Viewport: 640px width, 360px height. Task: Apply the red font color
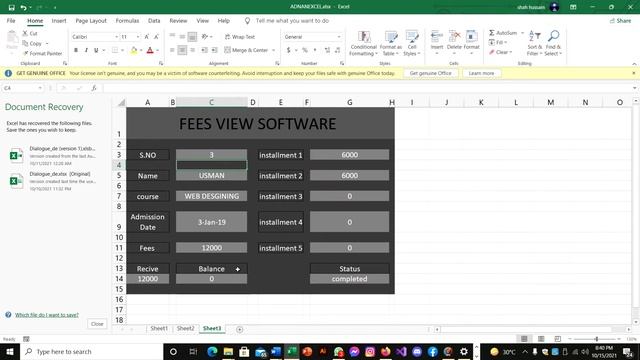[150, 50]
